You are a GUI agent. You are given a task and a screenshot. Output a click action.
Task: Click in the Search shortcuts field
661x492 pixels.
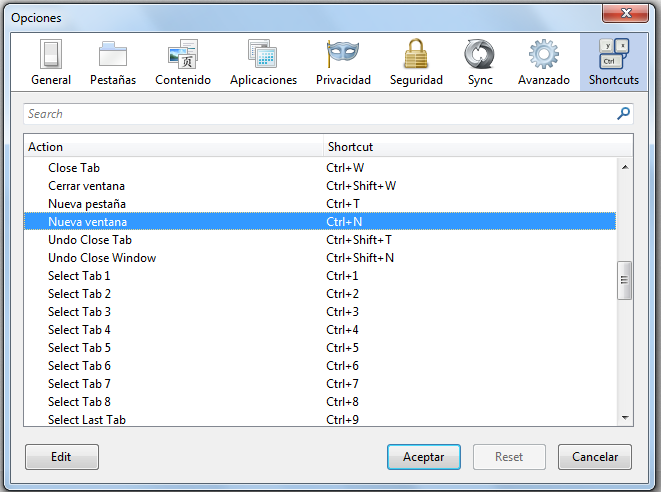click(318, 114)
